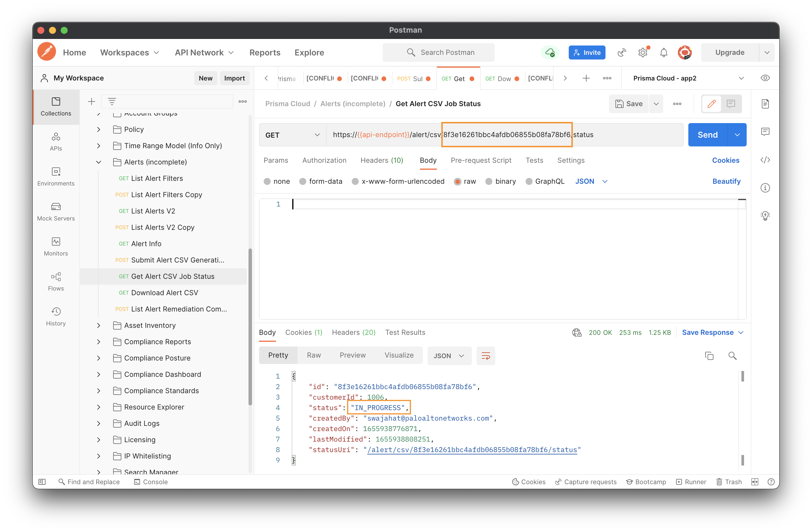Select the binary body type radio
Image resolution: width=812 pixels, height=532 pixels.
(x=489, y=181)
